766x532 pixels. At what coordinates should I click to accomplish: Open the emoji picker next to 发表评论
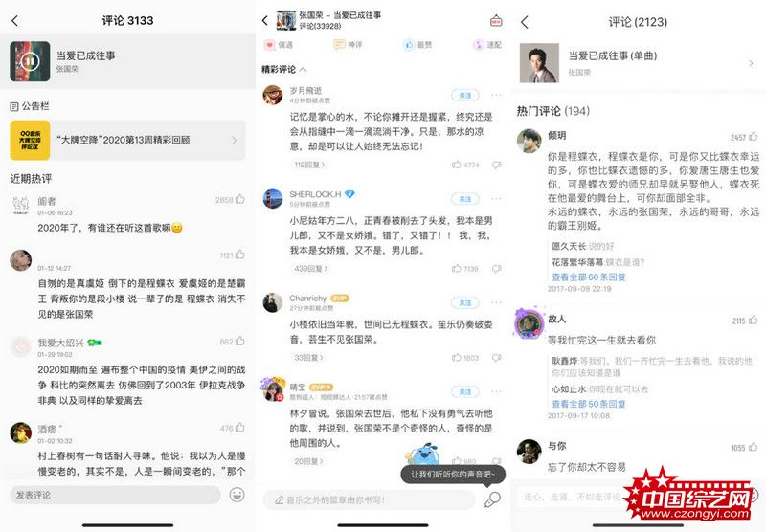coord(237,495)
